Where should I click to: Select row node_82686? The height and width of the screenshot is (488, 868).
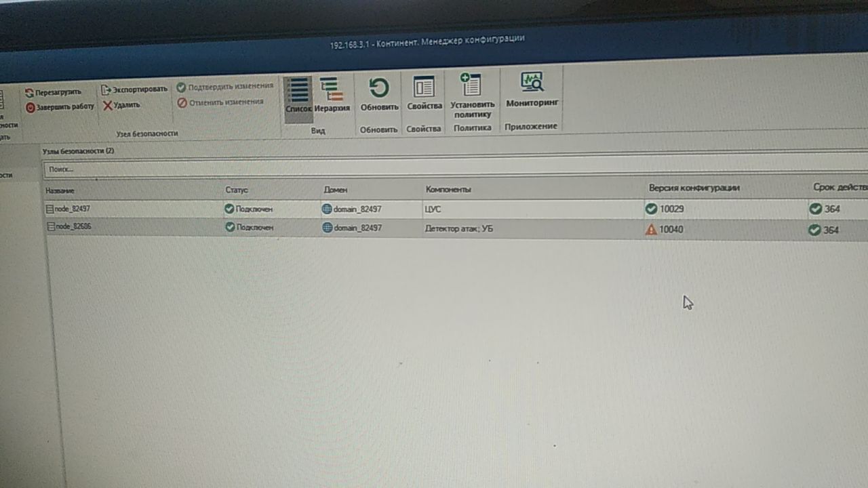coord(456,228)
